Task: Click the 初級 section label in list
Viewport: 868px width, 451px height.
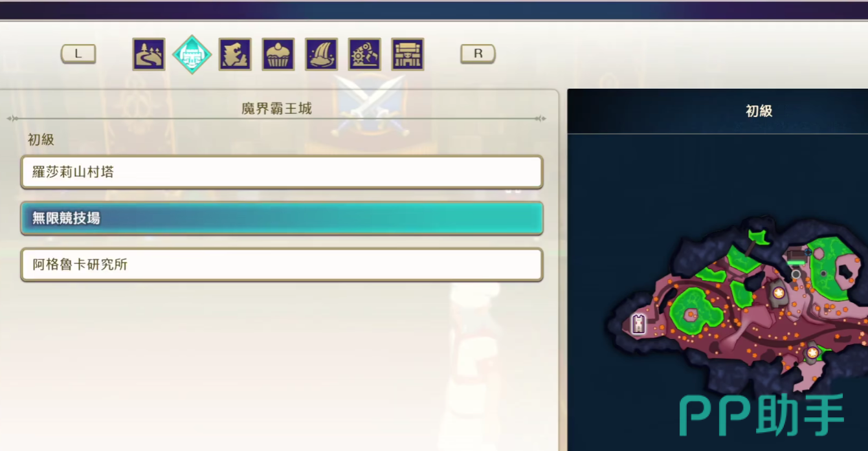Action: (41, 140)
